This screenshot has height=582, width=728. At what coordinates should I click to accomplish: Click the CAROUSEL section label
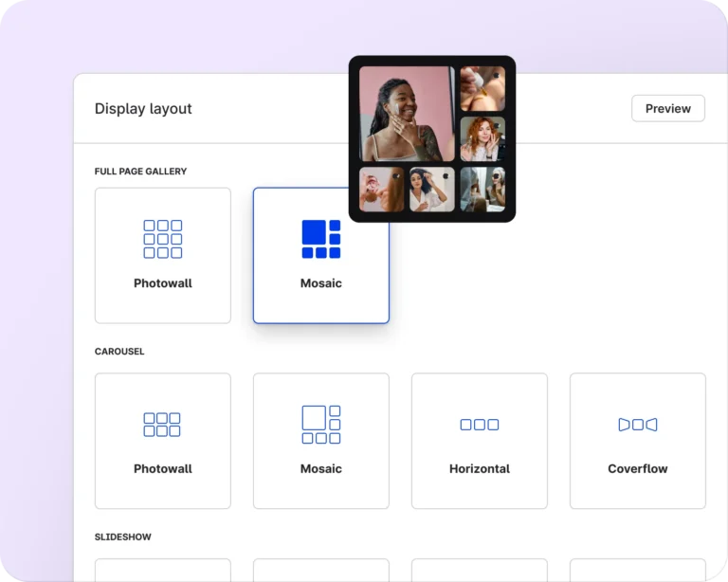[119, 352]
